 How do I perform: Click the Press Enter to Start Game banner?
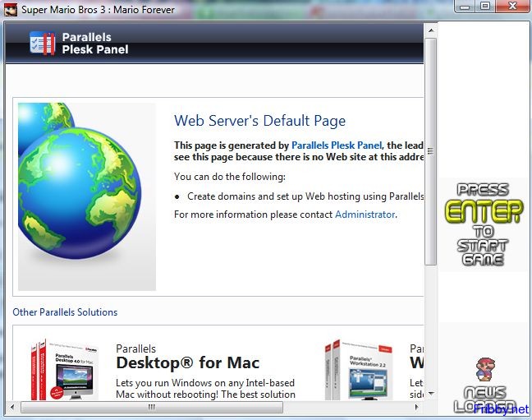(x=484, y=224)
